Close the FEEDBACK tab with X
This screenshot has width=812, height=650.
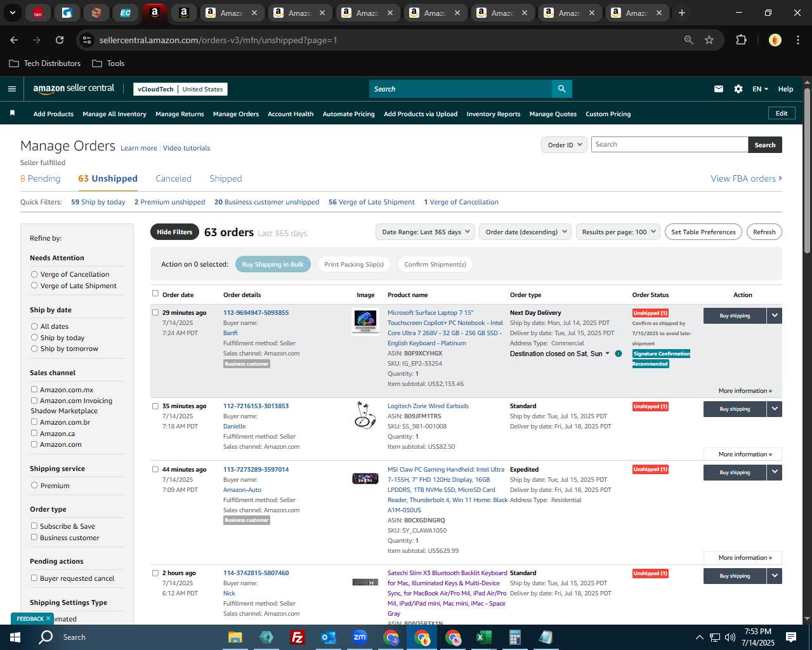pos(48,618)
